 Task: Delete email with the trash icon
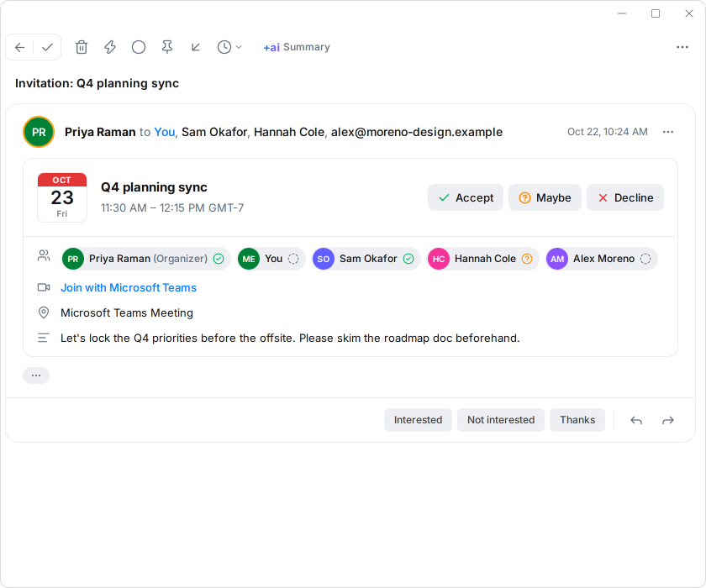pos(82,47)
